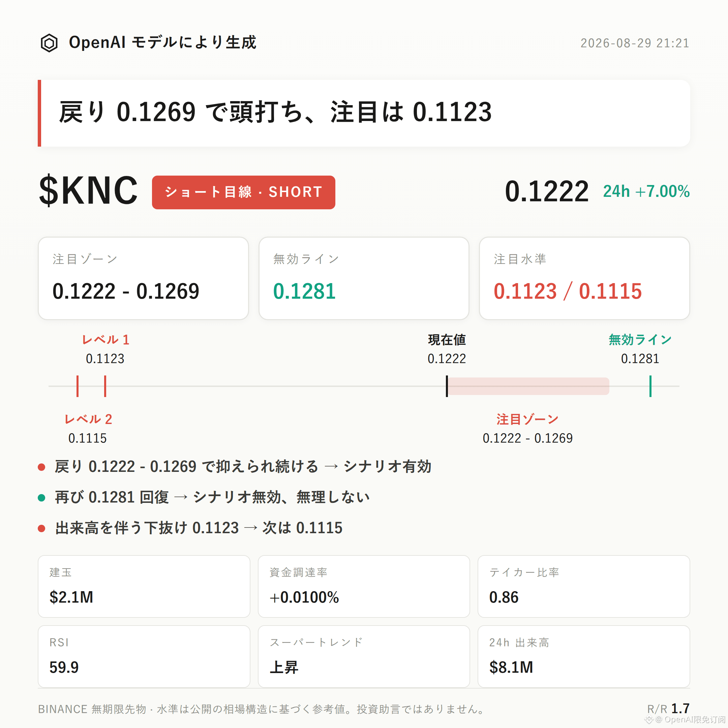
Task: Click the headline '戻り 0.1269 で頭打ち、注目は 0.1123'
Action: click(275, 112)
